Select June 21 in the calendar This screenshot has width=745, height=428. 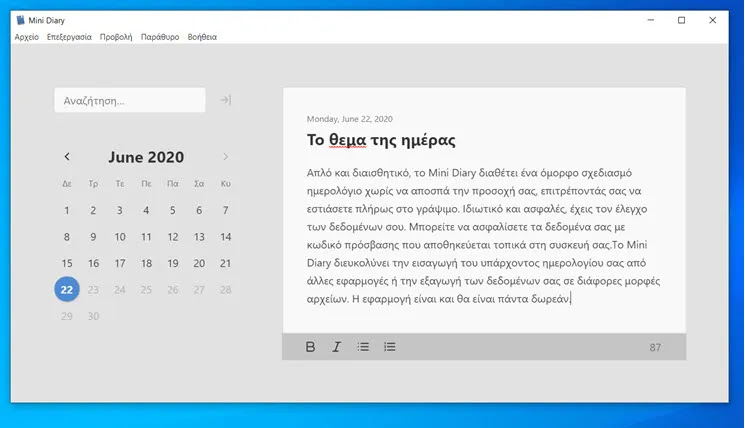click(226, 263)
